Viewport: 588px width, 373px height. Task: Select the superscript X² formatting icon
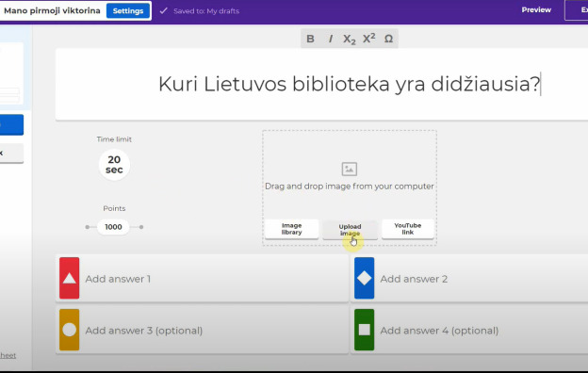pyautogui.click(x=369, y=39)
